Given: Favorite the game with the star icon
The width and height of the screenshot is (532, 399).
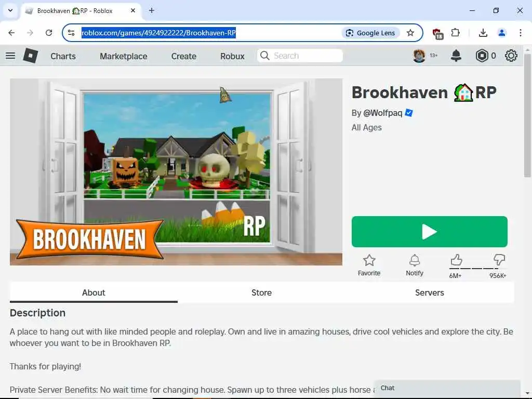Looking at the screenshot, I should pyautogui.click(x=369, y=261).
